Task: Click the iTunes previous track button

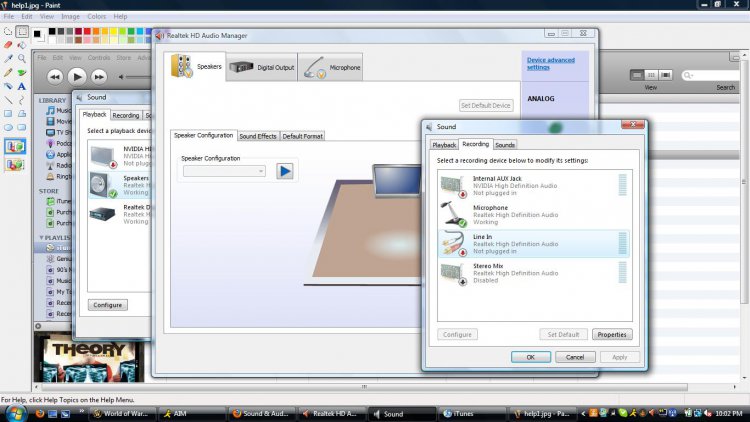Action: click(x=55, y=77)
